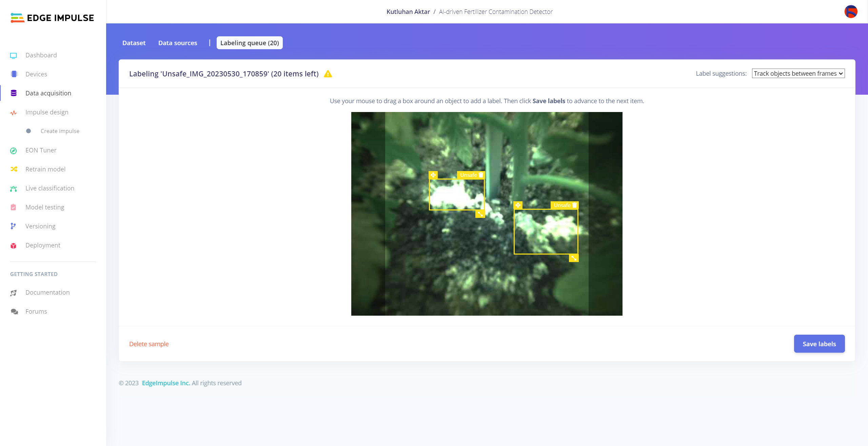The height and width of the screenshot is (446, 868).
Task: Switch to the Dataset tab
Action: point(134,43)
